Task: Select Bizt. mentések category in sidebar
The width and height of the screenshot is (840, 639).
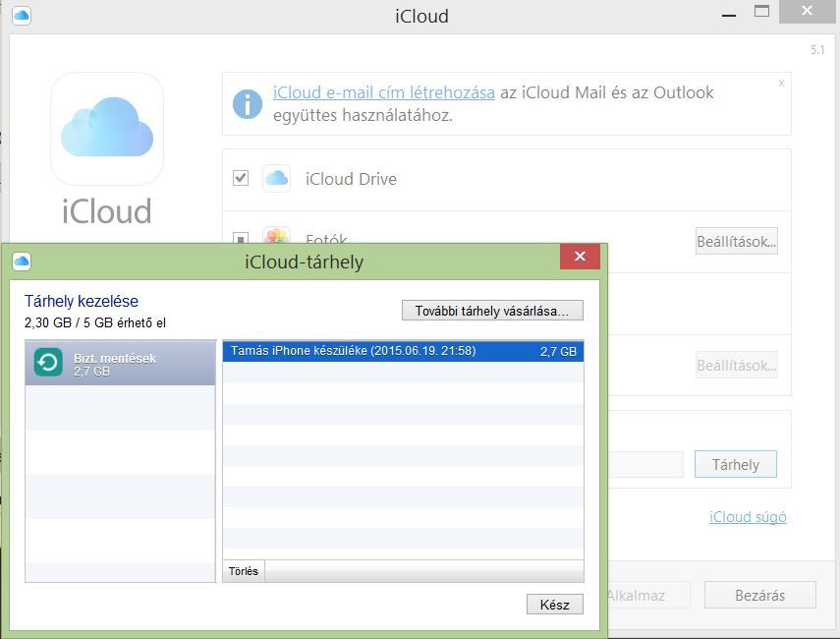Action: 121,363
